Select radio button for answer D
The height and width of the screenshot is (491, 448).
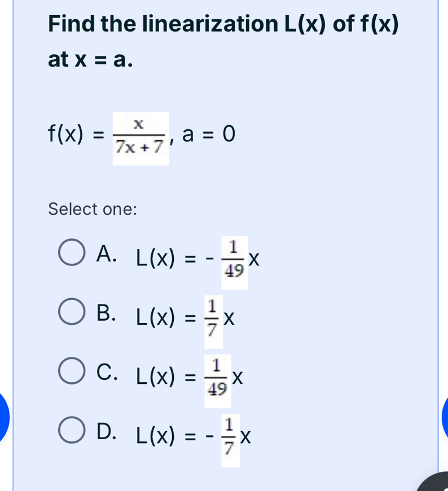[71, 430]
